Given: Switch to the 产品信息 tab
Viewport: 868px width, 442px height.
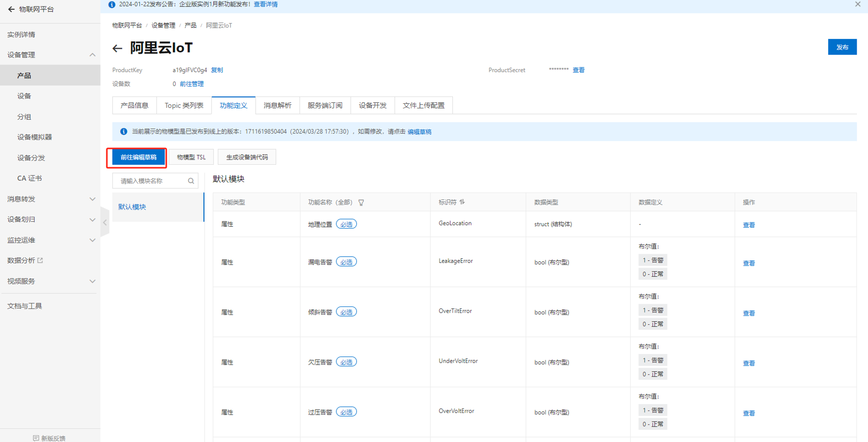Looking at the screenshot, I should coord(134,105).
